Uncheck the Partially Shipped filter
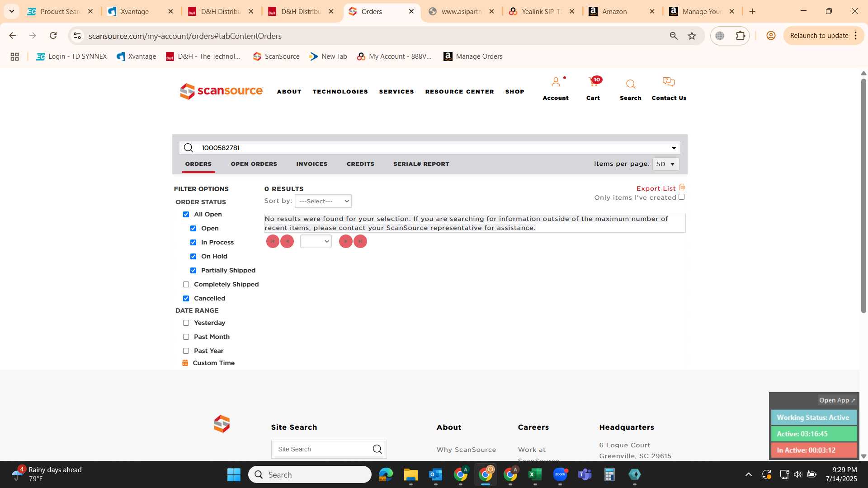Image resolution: width=868 pixels, height=488 pixels. (193, 271)
